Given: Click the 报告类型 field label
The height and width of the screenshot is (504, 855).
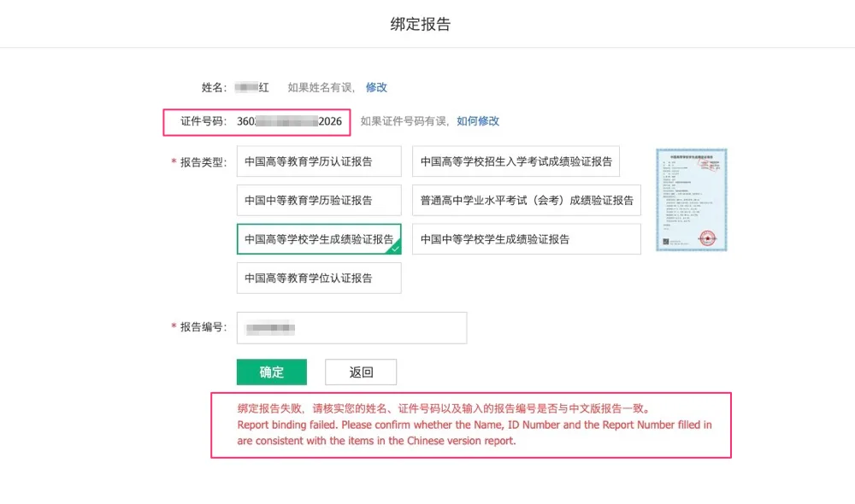Looking at the screenshot, I should (x=203, y=162).
